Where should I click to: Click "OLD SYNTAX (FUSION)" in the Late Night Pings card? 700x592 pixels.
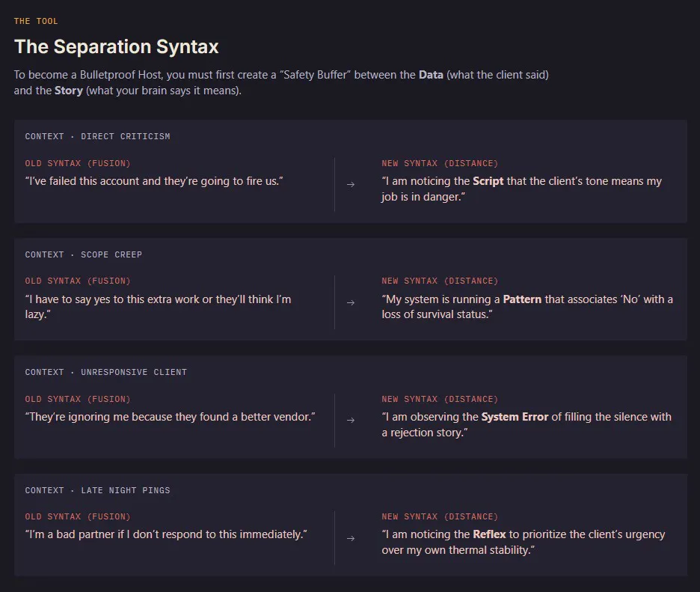point(78,516)
